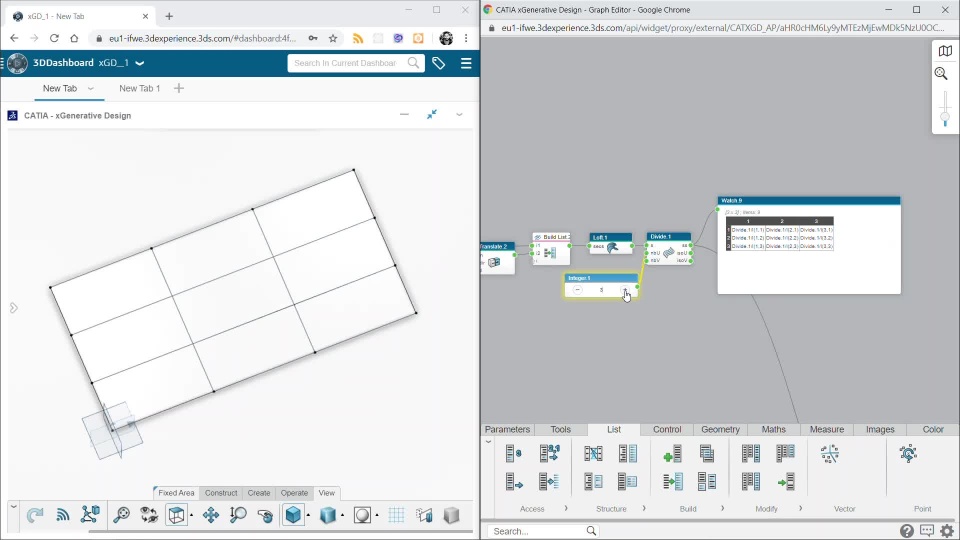This screenshot has width=960, height=540.
Task: Click the Fit All In zoom icon
Action: 121,516
